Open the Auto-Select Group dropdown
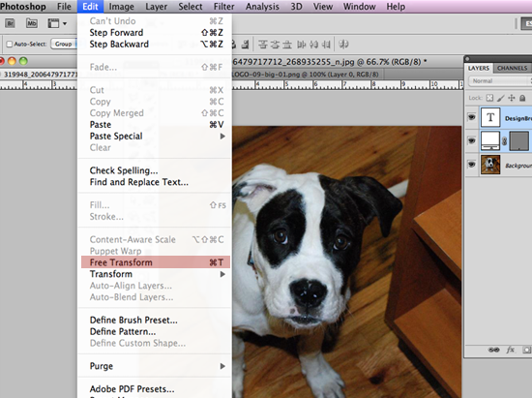The width and height of the screenshot is (532, 398). tap(64, 44)
